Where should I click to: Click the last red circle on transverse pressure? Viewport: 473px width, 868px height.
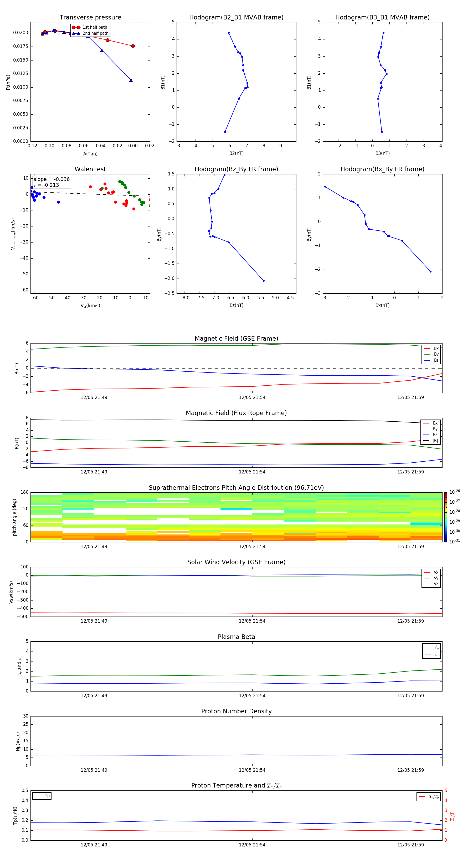point(133,46)
